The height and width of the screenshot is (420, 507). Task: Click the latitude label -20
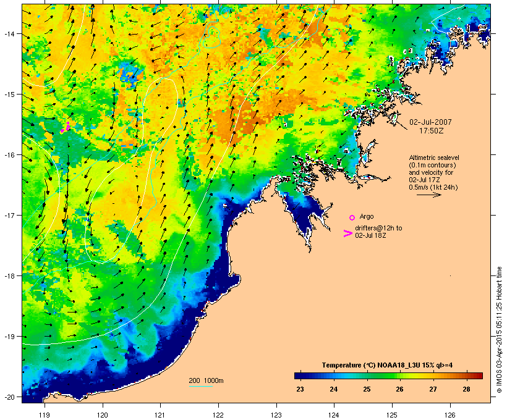(x=9, y=397)
